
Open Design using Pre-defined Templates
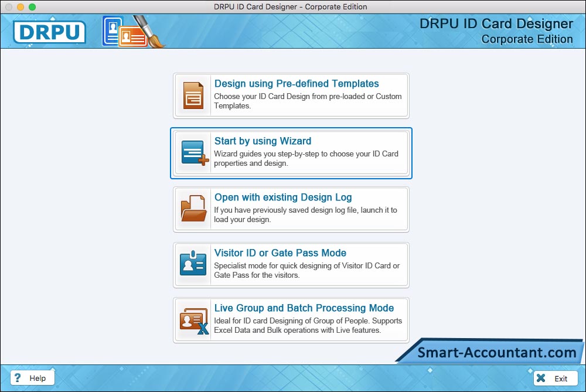291,96
